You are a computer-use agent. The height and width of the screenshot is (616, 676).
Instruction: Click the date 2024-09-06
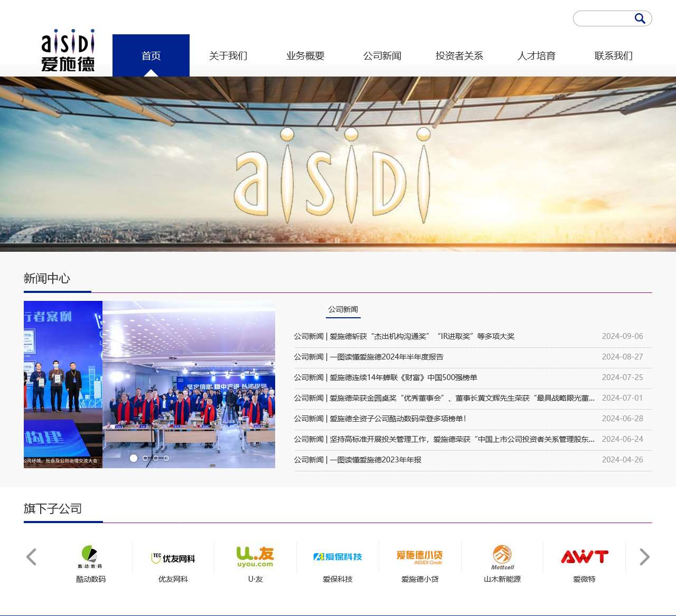click(x=623, y=336)
